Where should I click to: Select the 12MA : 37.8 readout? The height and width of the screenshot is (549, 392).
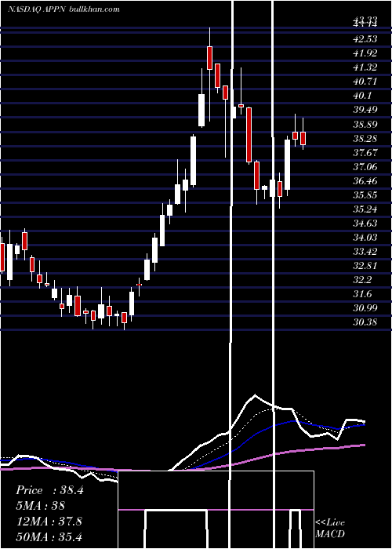coord(49,521)
